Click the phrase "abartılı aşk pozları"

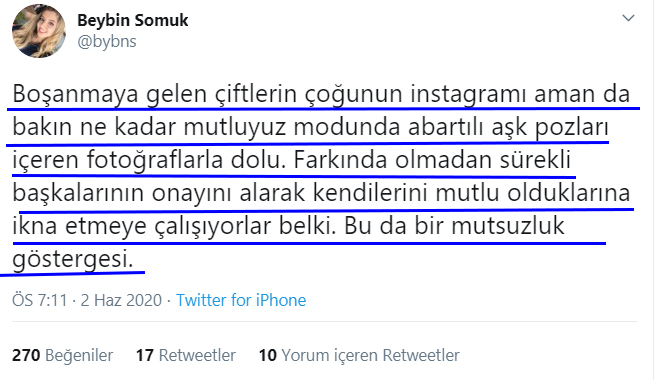pyautogui.click(x=508, y=127)
